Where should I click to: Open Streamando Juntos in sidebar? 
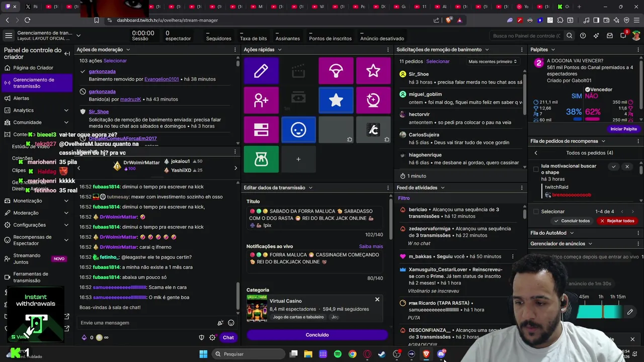[x=36, y=258]
